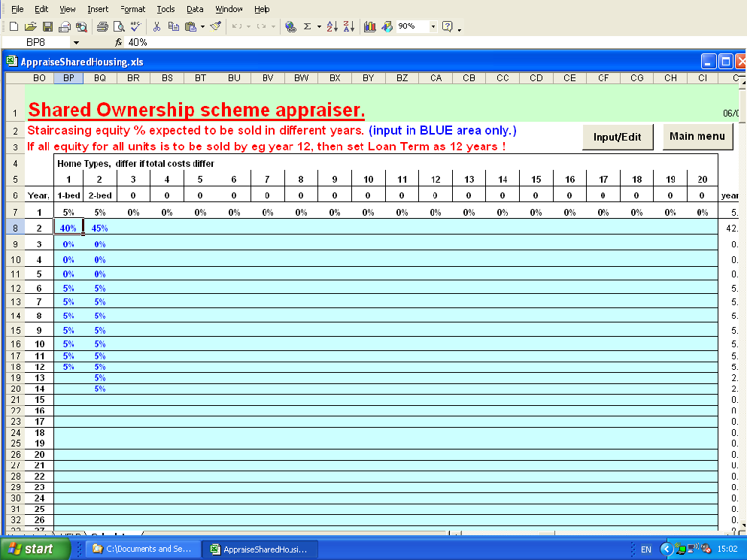Image resolution: width=747 pixels, height=560 pixels.
Task: Click the Cut scissors icon
Action: coord(156,26)
